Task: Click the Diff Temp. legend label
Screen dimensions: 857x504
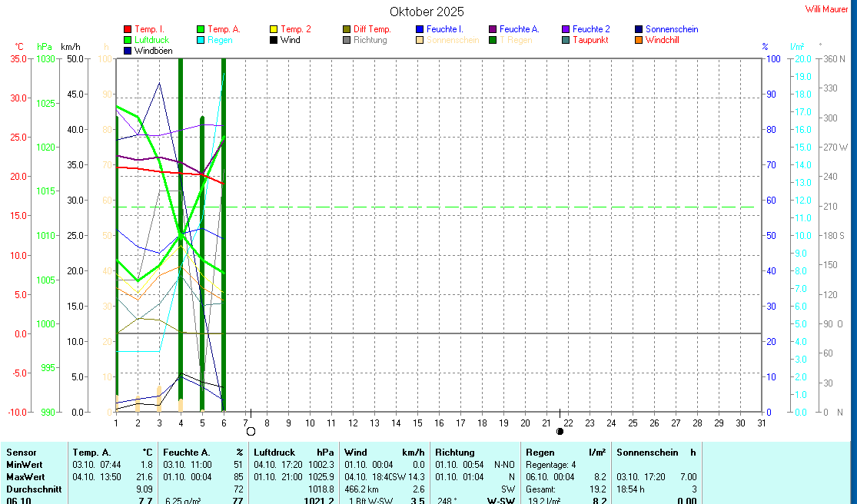Action: coord(372,29)
